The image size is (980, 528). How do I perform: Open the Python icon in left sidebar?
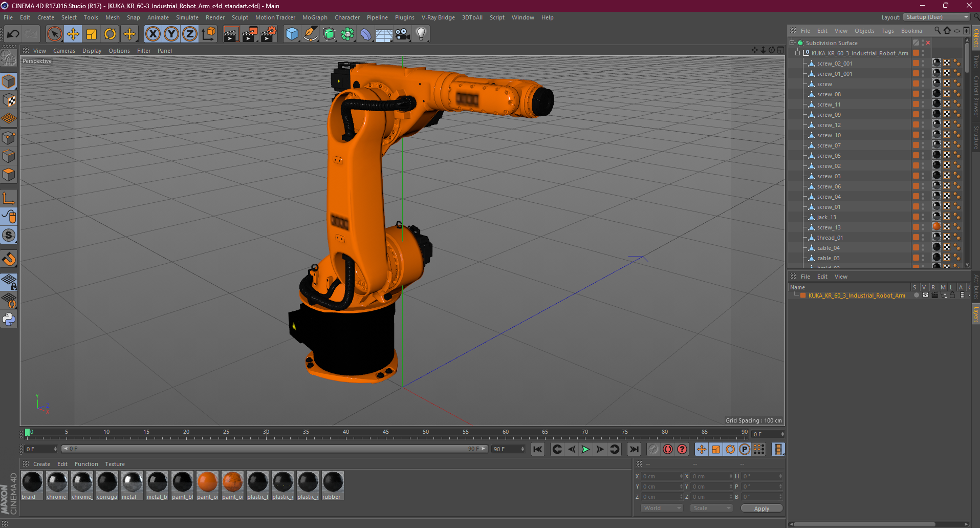point(9,320)
